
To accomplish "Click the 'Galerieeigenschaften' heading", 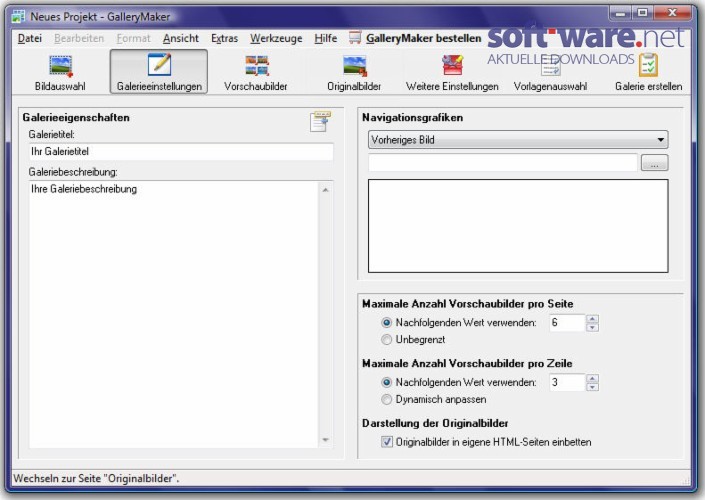I will (x=76, y=117).
